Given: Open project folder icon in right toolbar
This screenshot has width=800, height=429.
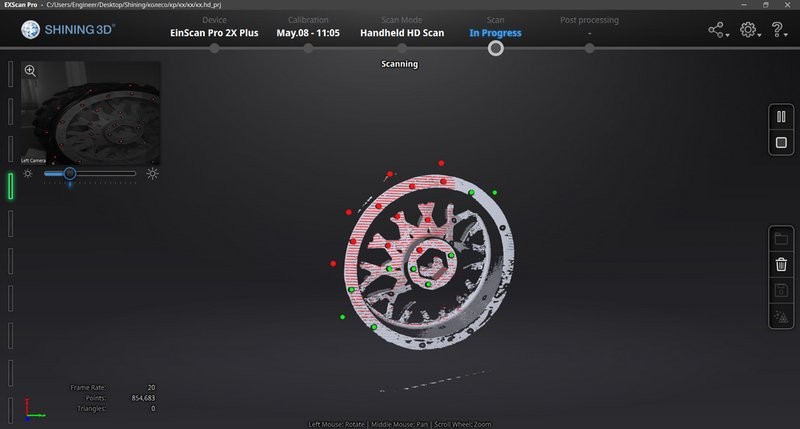Looking at the screenshot, I should pos(781,238).
